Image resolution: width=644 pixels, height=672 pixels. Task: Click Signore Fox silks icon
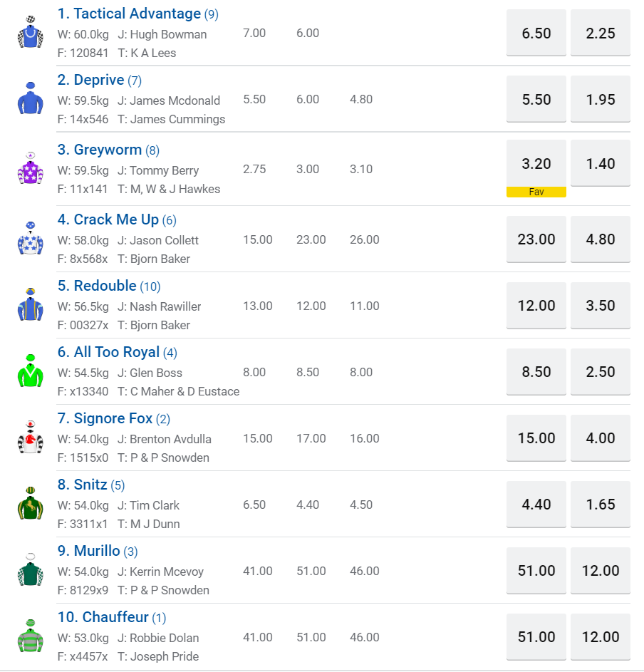pos(31,438)
